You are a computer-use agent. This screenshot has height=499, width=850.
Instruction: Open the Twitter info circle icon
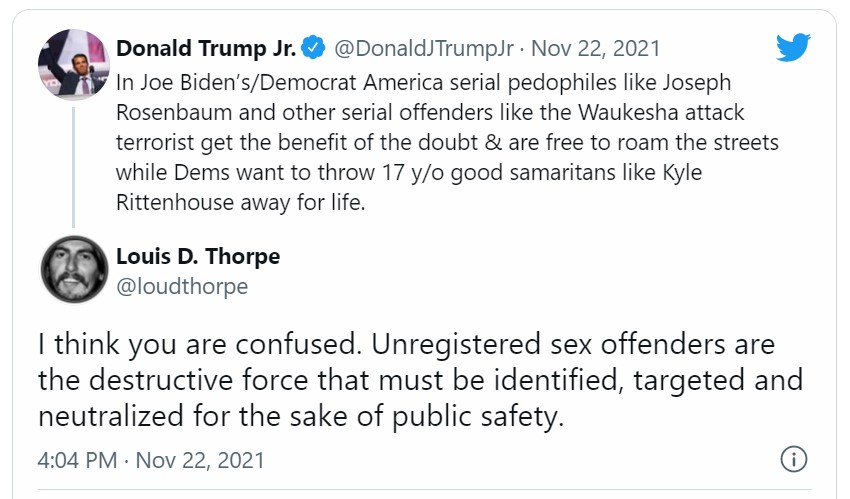click(x=791, y=459)
